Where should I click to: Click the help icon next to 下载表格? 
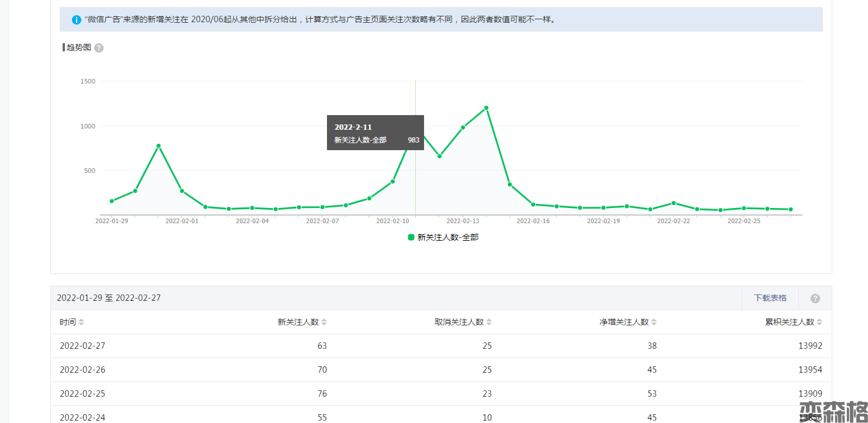point(815,299)
